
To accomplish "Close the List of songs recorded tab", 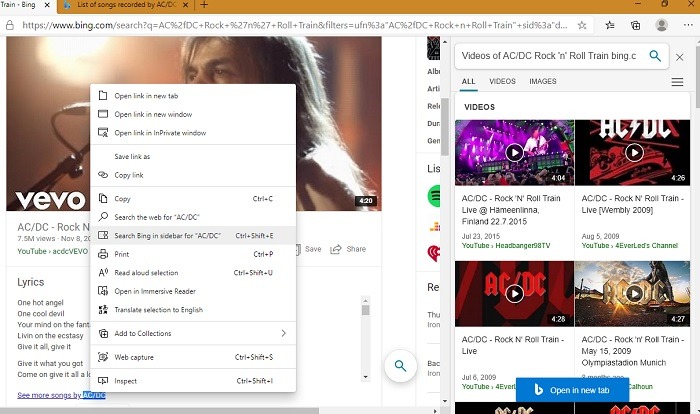I will (186, 5).
